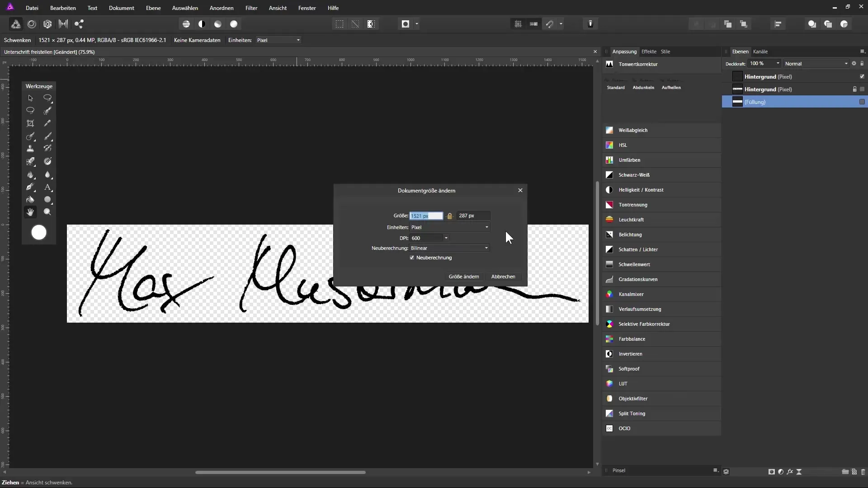Viewport: 868px width, 488px height.
Task: Select the Clone stamp tool
Action: click(30, 149)
